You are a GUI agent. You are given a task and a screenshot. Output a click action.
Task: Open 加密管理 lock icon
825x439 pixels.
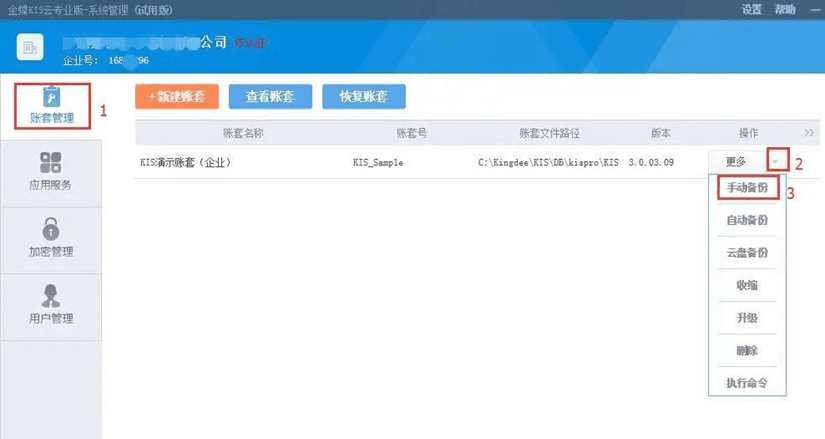[51, 230]
